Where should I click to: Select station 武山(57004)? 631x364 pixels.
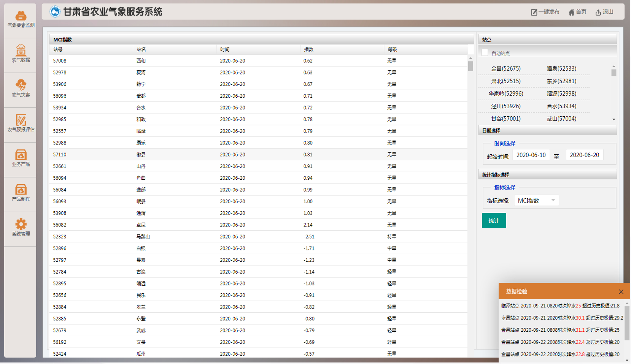pyautogui.click(x=561, y=119)
